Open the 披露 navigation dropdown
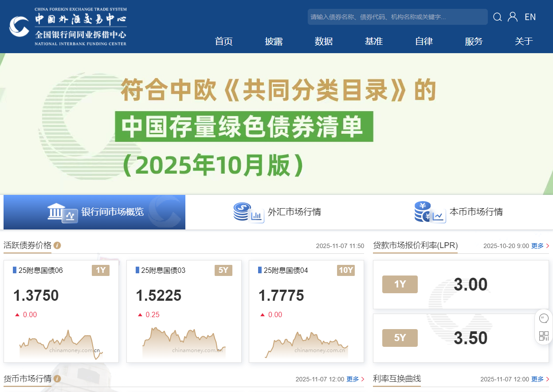 point(274,41)
